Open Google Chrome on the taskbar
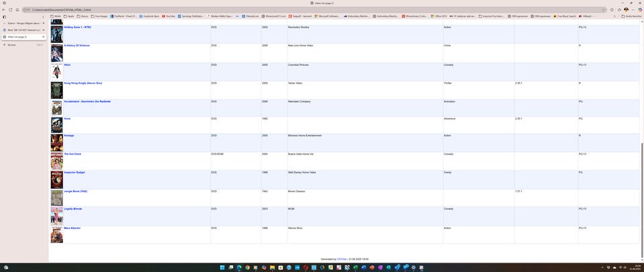Viewport: 644px width, 272px height. pos(248,267)
